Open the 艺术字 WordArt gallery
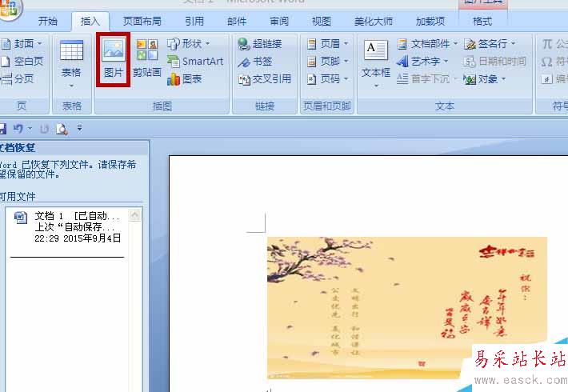The height and width of the screenshot is (392, 568). click(422, 62)
